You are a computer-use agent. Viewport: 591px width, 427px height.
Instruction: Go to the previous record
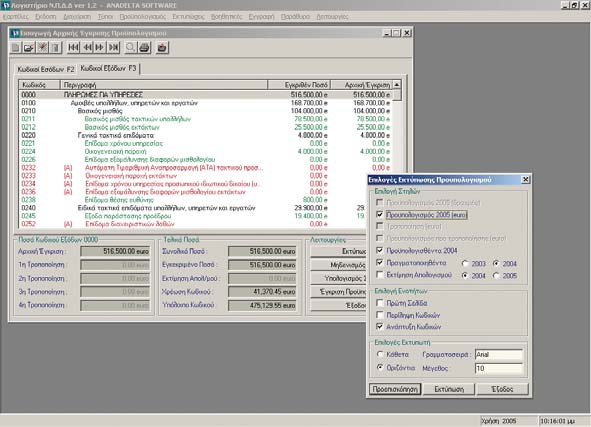[87, 47]
